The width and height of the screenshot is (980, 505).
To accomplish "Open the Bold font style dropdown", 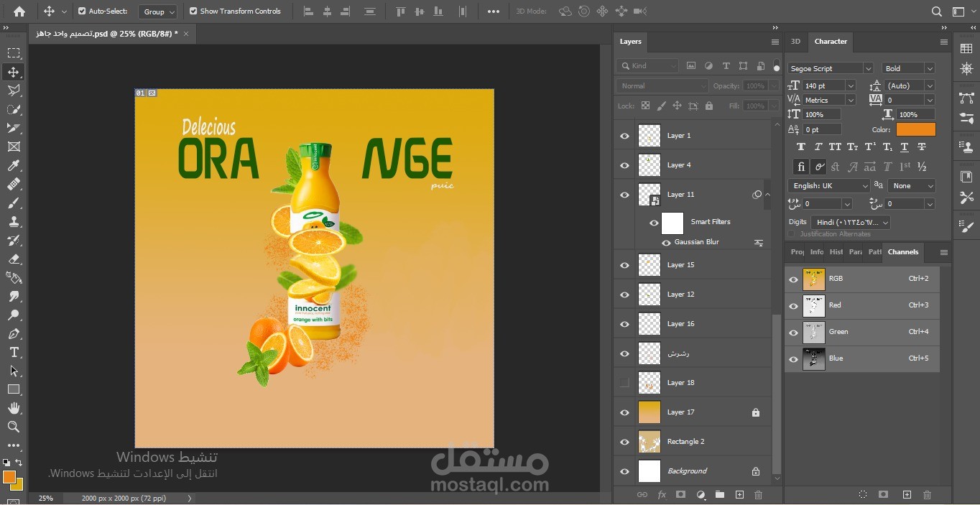I will [908, 68].
